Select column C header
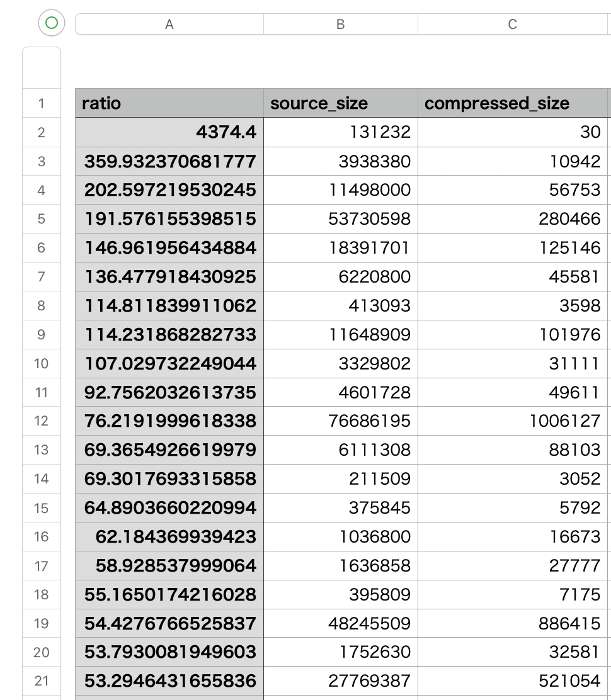Viewport: 611px width, 700px height. (513, 24)
